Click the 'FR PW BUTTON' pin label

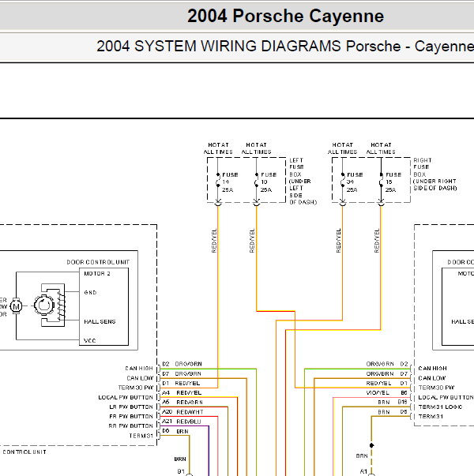pos(131,417)
